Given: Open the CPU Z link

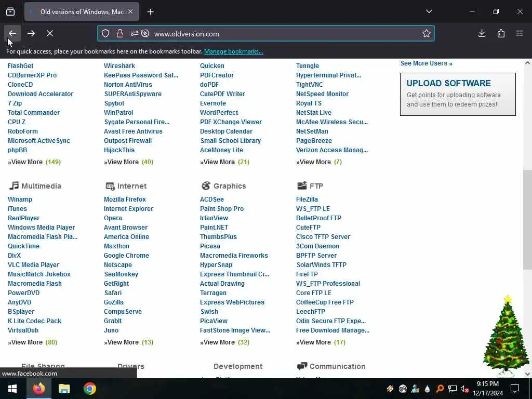Looking at the screenshot, I should [x=17, y=122].
